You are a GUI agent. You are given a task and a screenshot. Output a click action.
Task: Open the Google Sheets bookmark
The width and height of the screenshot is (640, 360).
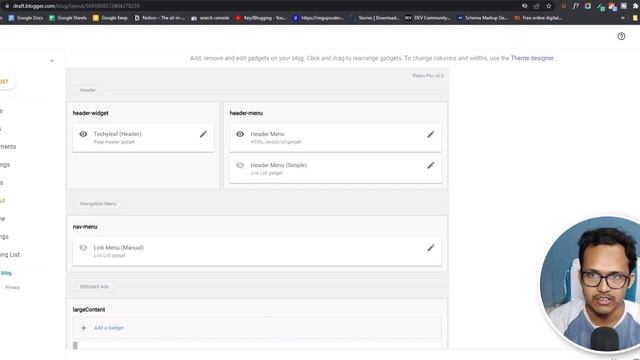pos(68,18)
